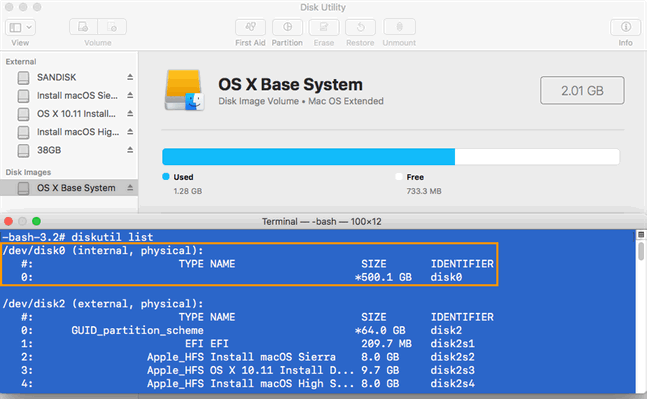The image size is (647, 399).
Task: Click *500.1 GB size in Terminal
Action: click(x=383, y=277)
